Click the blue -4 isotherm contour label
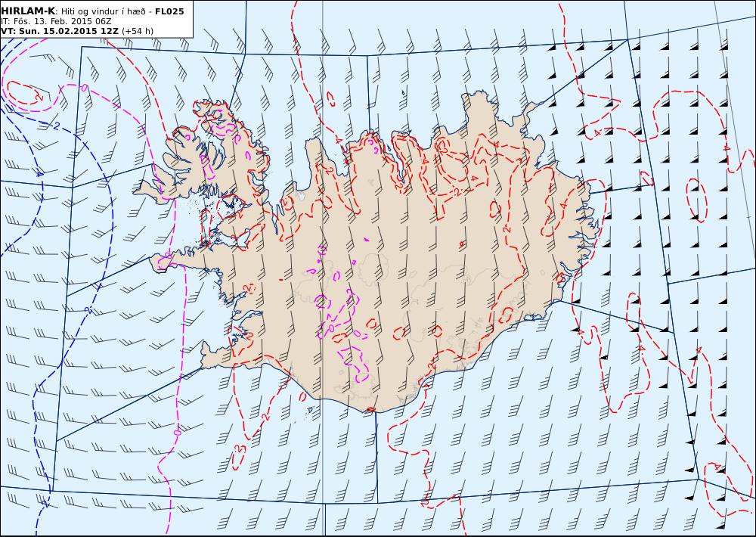756x537 pixels. coord(39,173)
